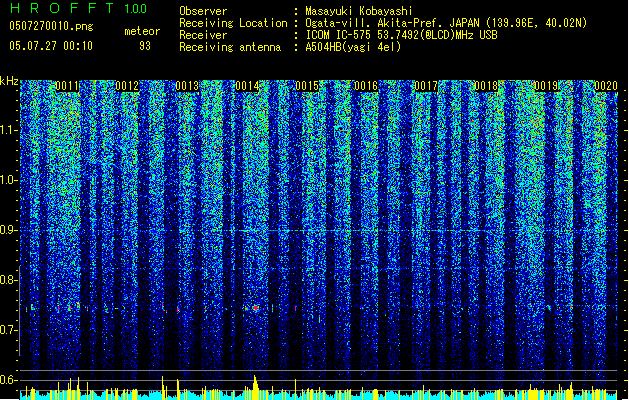Click the 0015 time marker
Screen dimensions: 629x400
(306, 86)
